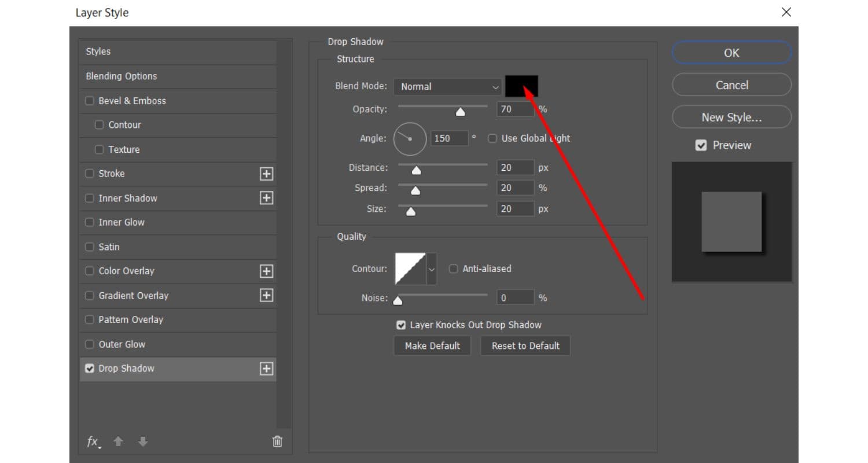This screenshot has height=463, width=868.
Task: Enable the Use Global Light checkbox
Action: click(492, 138)
